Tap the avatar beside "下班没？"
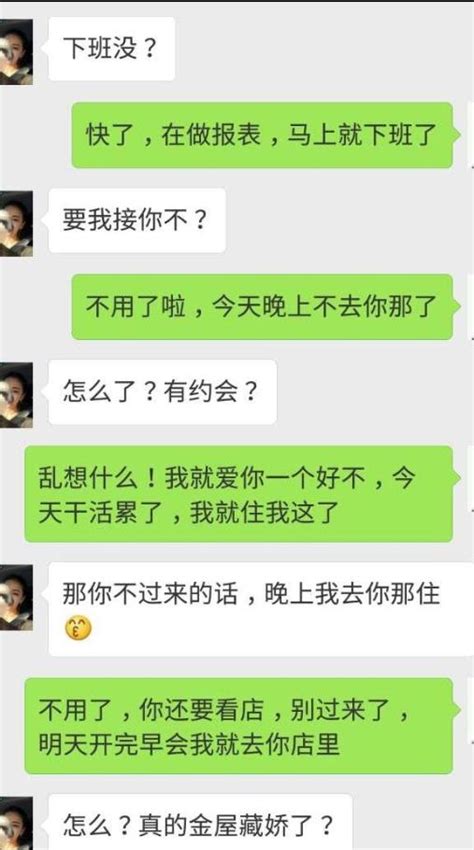This screenshot has width=474, height=850. click(16, 53)
